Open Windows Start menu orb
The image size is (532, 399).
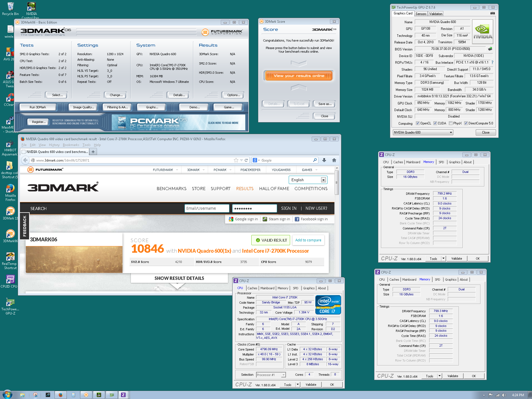point(7,394)
